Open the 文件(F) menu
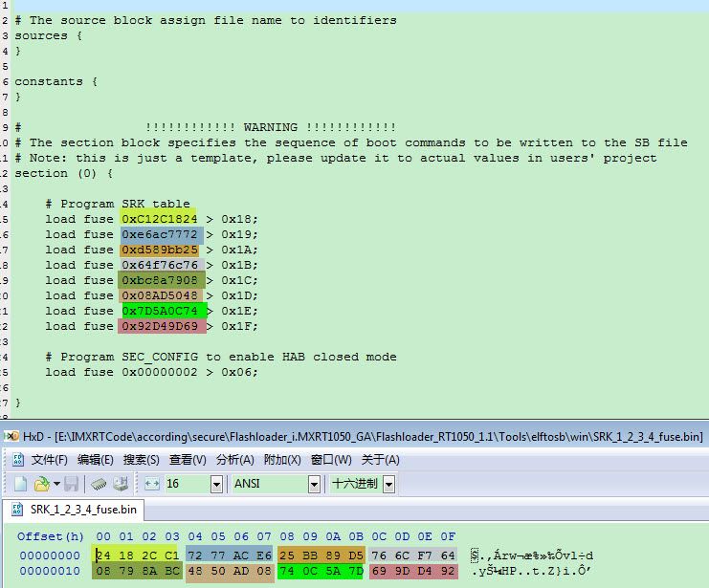 coord(50,460)
